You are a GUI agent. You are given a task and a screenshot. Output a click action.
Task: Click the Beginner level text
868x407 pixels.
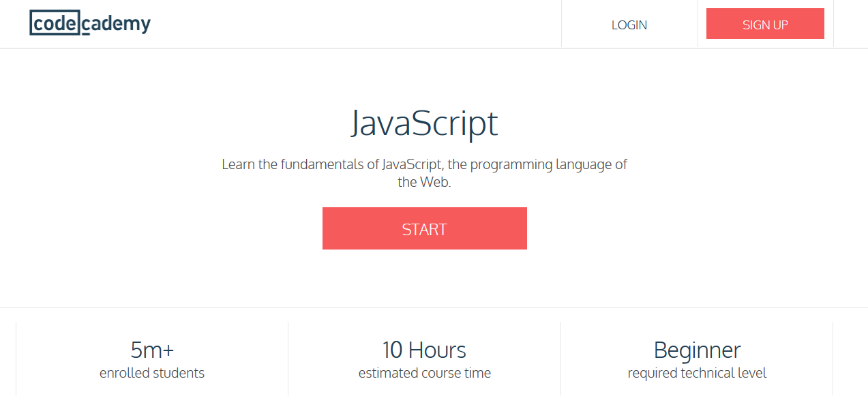[x=697, y=350]
